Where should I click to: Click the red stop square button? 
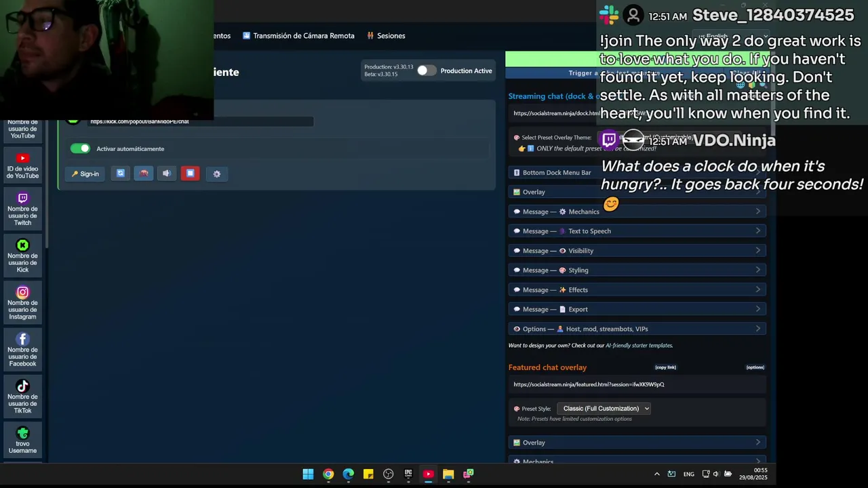(x=190, y=174)
